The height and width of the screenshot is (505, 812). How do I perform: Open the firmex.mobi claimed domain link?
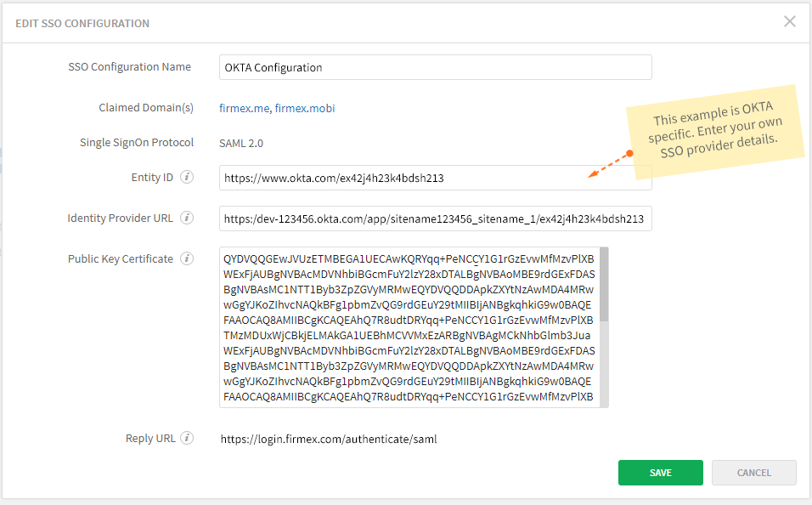point(304,108)
